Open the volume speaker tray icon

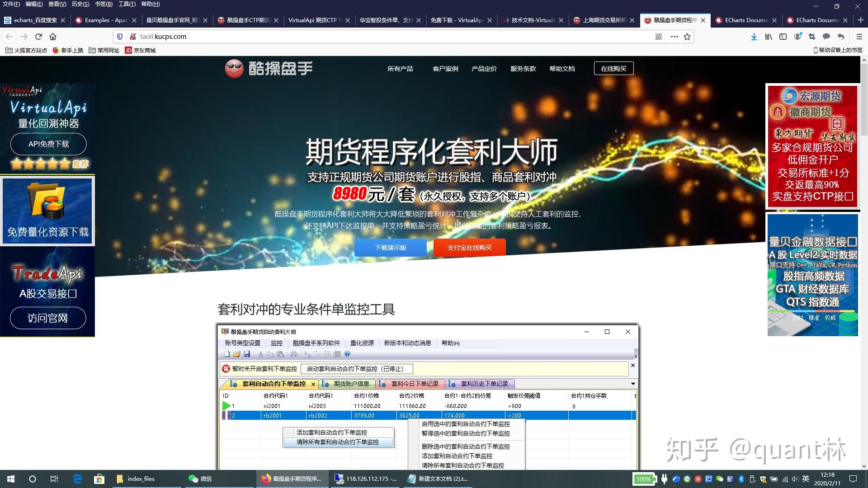click(796, 479)
